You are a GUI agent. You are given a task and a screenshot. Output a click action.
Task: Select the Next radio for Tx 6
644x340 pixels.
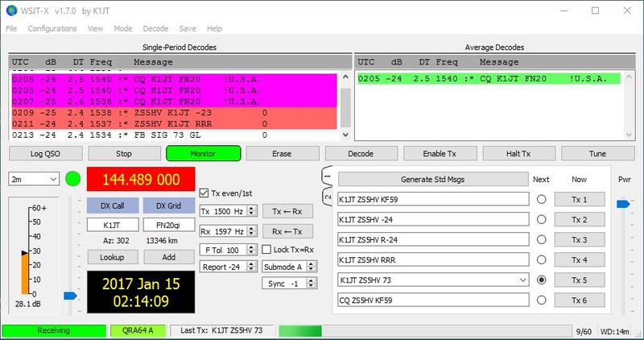click(x=541, y=301)
